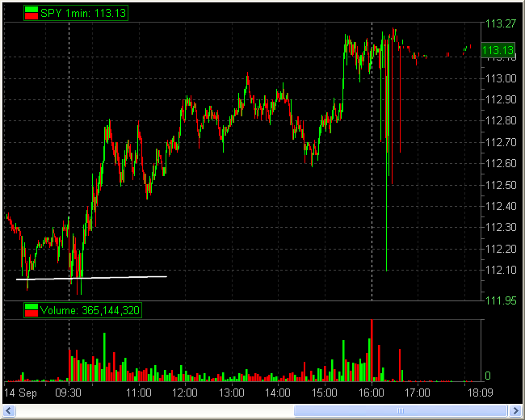This screenshot has width=525, height=420.
Task: Click the volume axis 0 label
Action: (488, 376)
